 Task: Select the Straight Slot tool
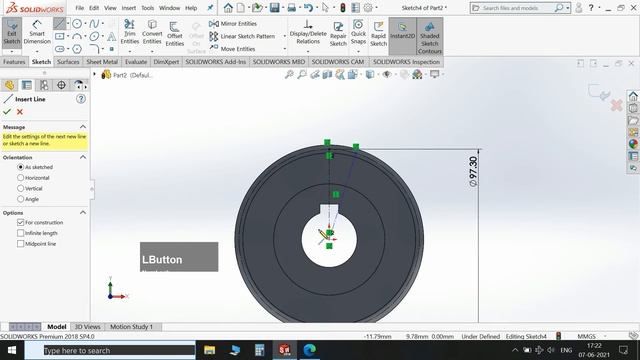60,49
